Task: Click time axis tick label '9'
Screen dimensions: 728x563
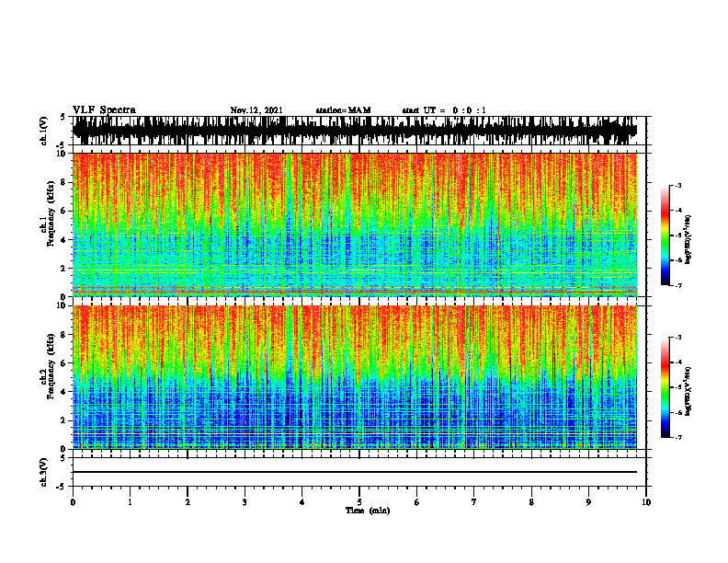Action: click(x=588, y=502)
